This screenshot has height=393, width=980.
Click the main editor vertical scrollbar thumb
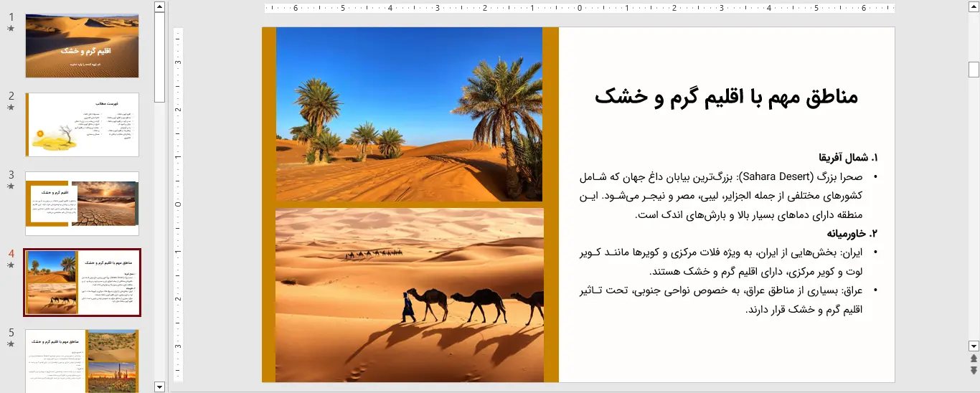coord(974,70)
